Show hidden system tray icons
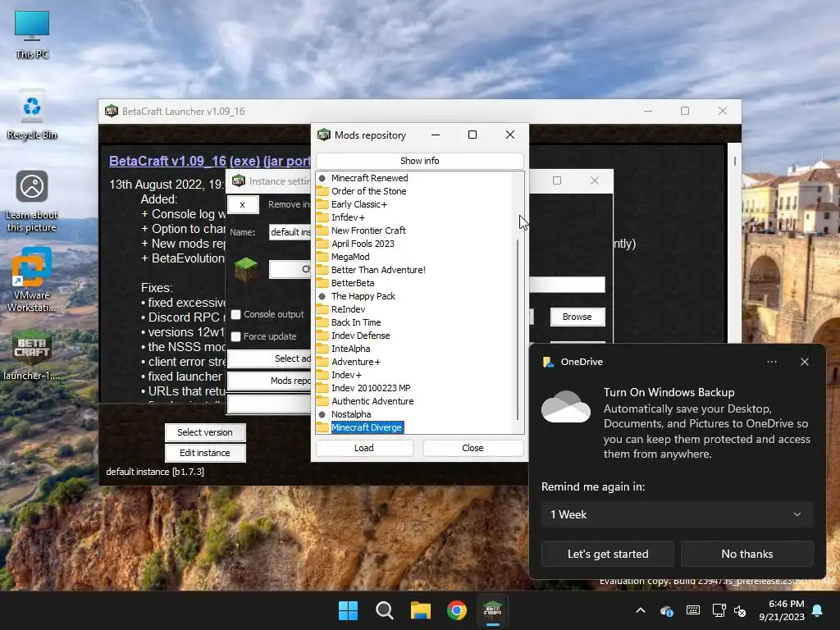840x630 pixels. point(641,610)
